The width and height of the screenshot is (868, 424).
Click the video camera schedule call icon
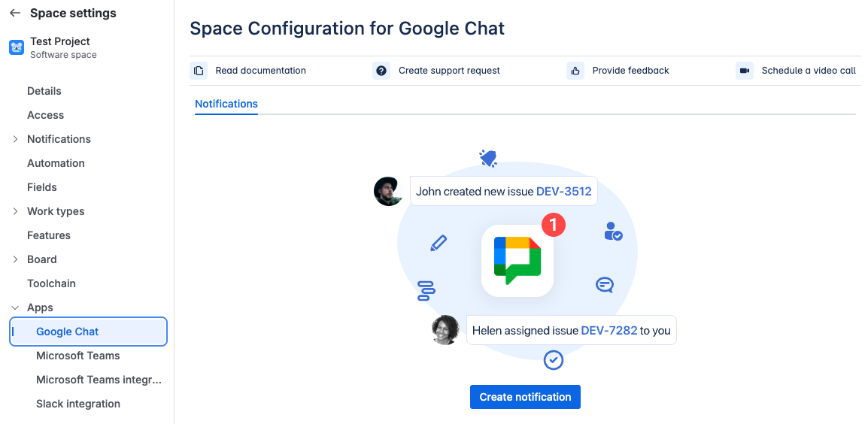pyautogui.click(x=745, y=71)
